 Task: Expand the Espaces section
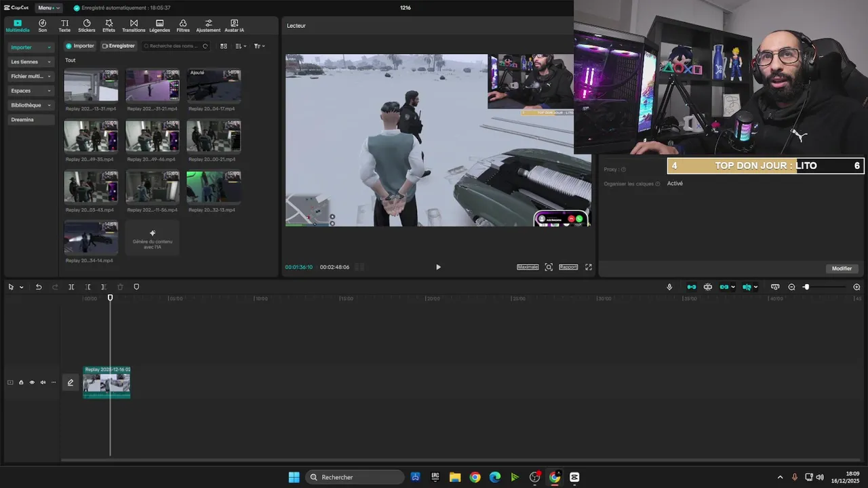click(31, 91)
